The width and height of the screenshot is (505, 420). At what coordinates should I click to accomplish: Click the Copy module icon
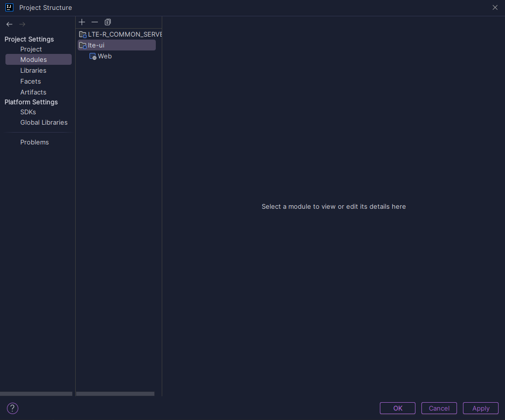[x=107, y=22]
